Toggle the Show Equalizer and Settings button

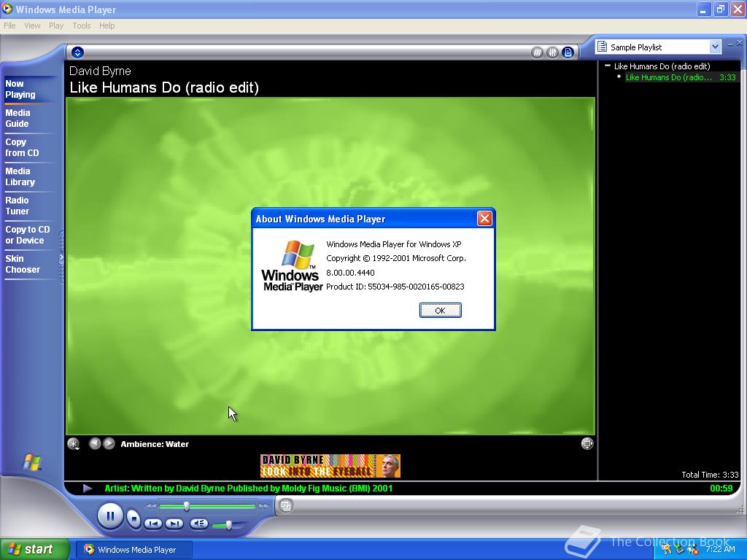click(553, 52)
